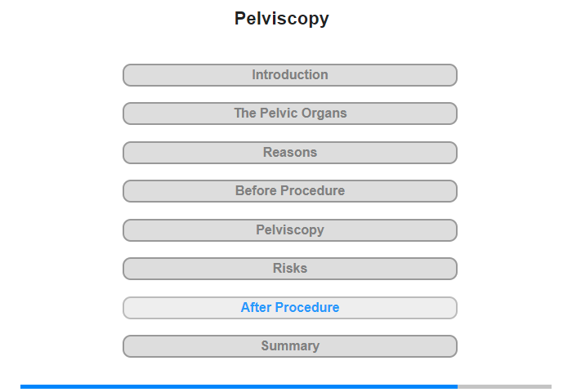Click the Pelviscopy page title heading
The width and height of the screenshot is (572, 392).
point(282,19)
